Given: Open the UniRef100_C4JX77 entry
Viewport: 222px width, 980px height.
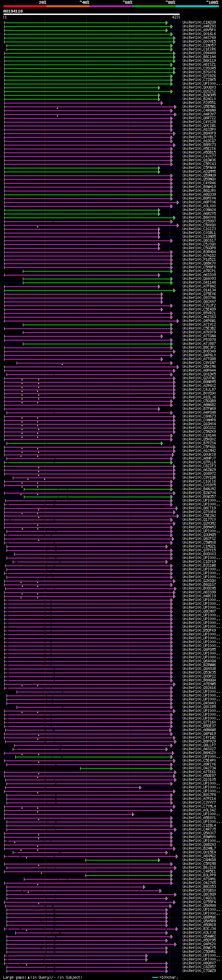Looking at the screenshot, I should pyautogui.click(x=199, y=156).
